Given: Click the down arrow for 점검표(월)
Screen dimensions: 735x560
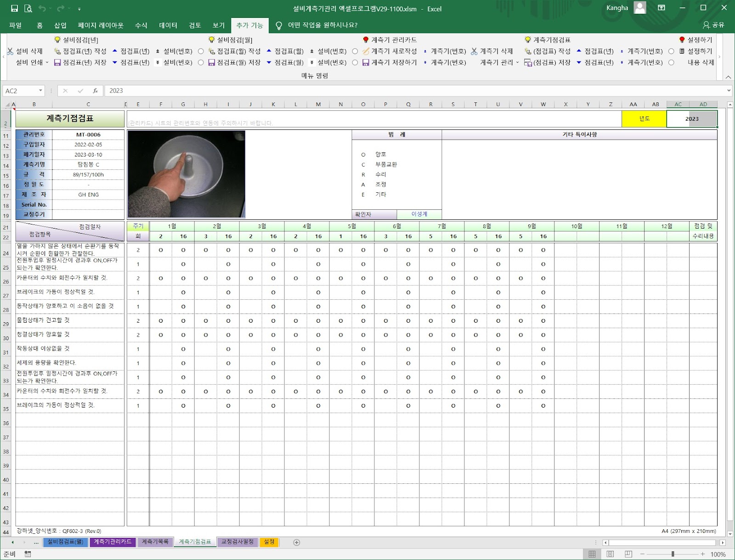Looking at the screenshot, I should [269, 62].
